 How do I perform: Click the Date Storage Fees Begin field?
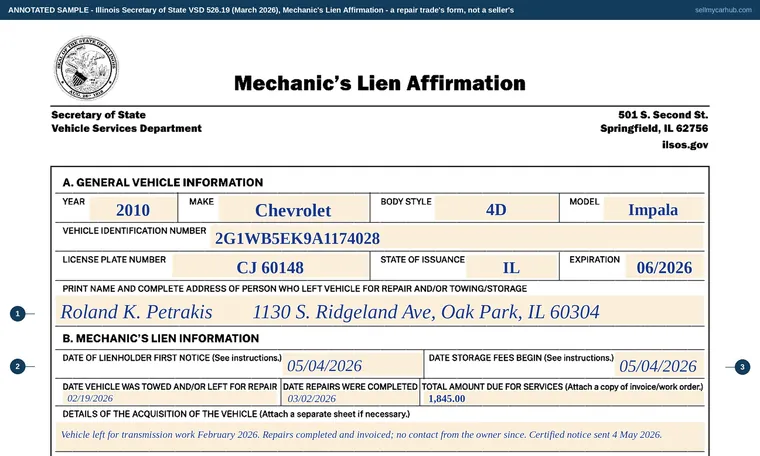click(x=659, y=365)
